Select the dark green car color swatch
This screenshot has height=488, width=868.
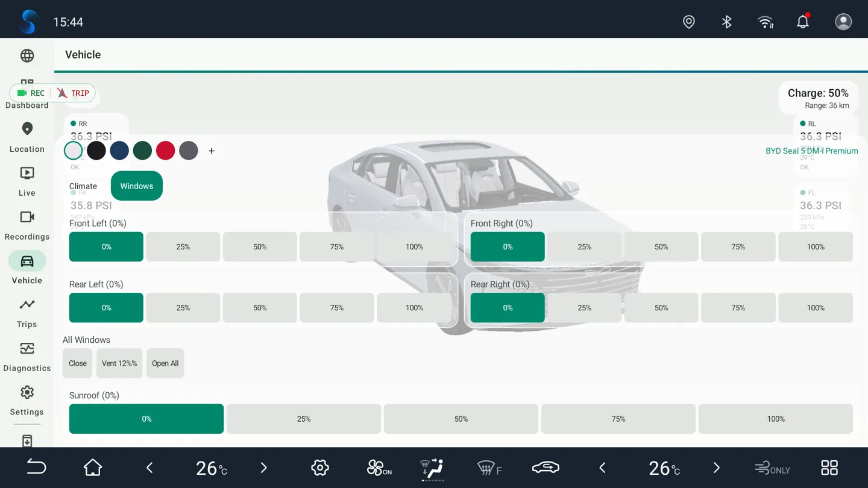(x=142, y=151)
